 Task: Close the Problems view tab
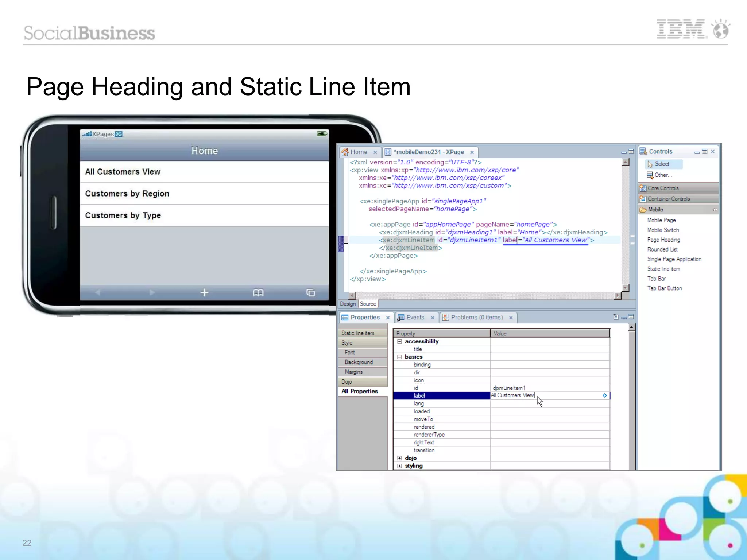tap(511, 318)
